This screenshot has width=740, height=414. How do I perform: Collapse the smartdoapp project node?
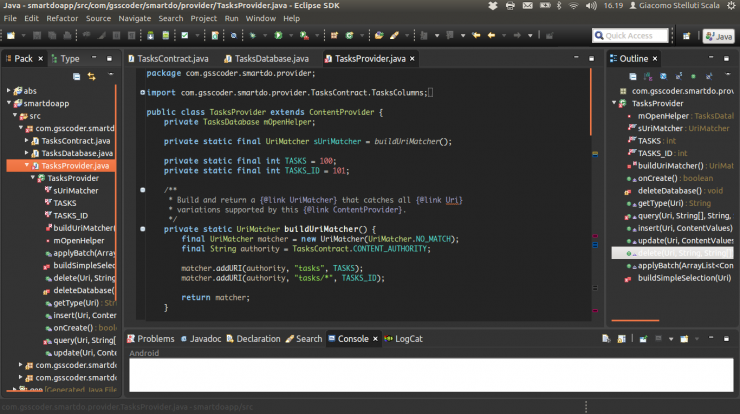pos(8,103)
